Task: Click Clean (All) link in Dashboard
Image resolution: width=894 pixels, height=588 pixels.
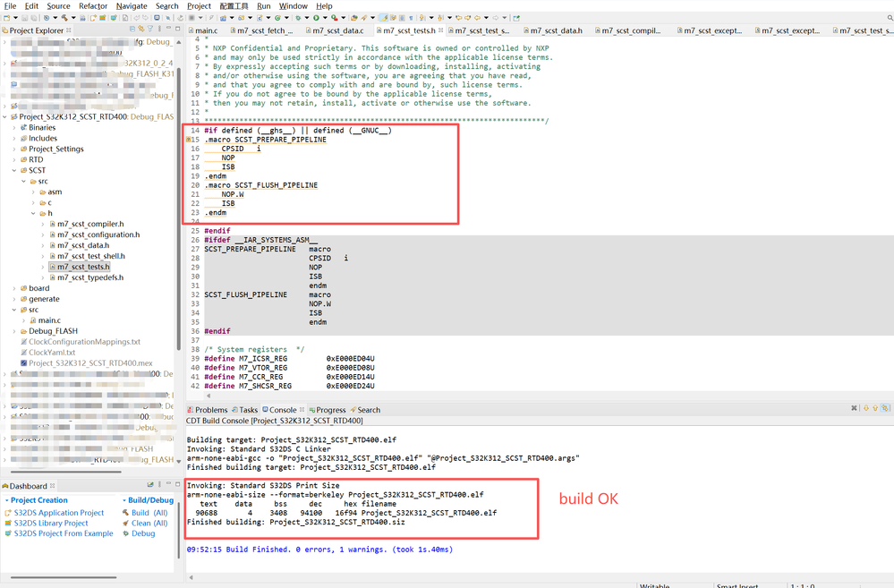Action: pos(149,523)
